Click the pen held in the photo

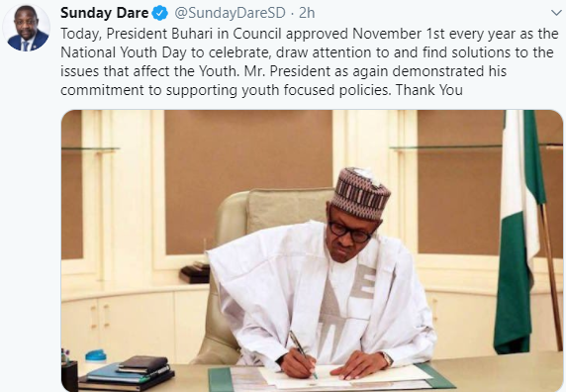(x=303, y=353)
